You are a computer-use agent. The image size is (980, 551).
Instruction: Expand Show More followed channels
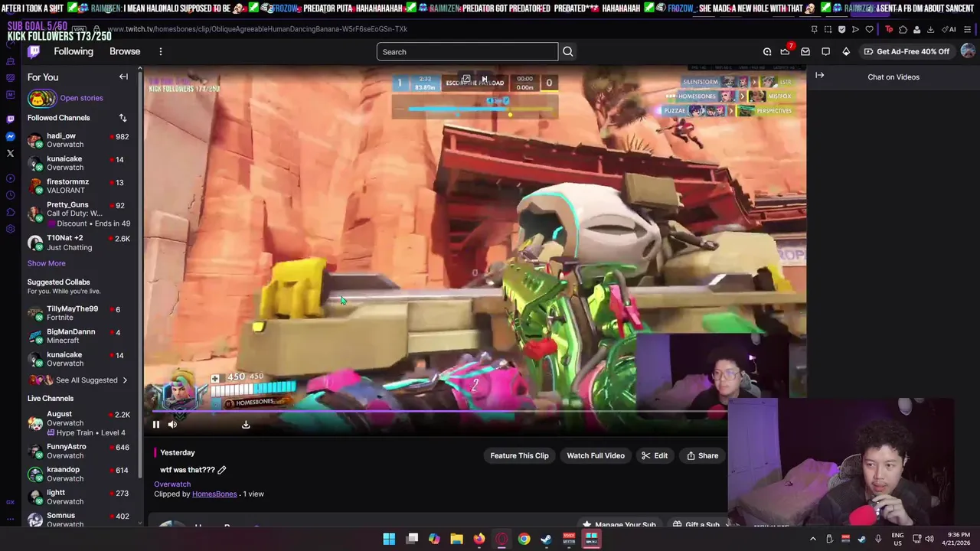tap(46, 263)
